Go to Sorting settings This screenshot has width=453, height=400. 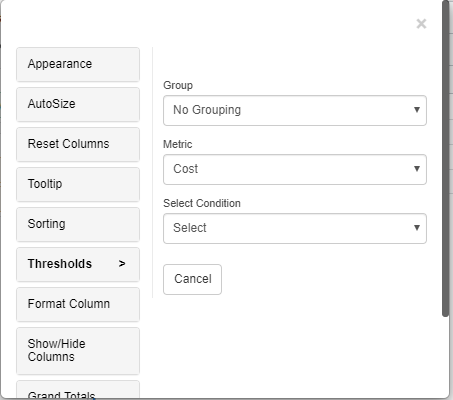click(x=78, y=224)
